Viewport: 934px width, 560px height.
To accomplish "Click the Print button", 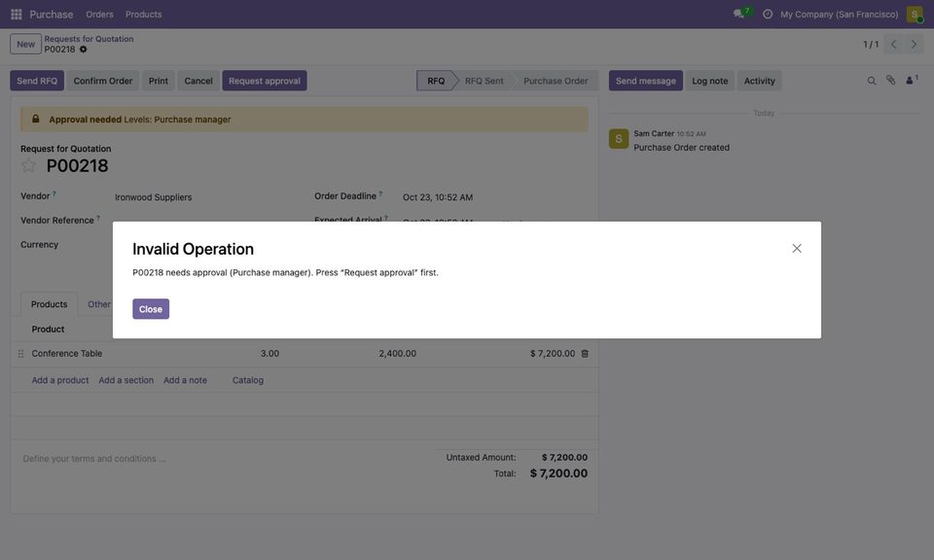I will [159, 81].
